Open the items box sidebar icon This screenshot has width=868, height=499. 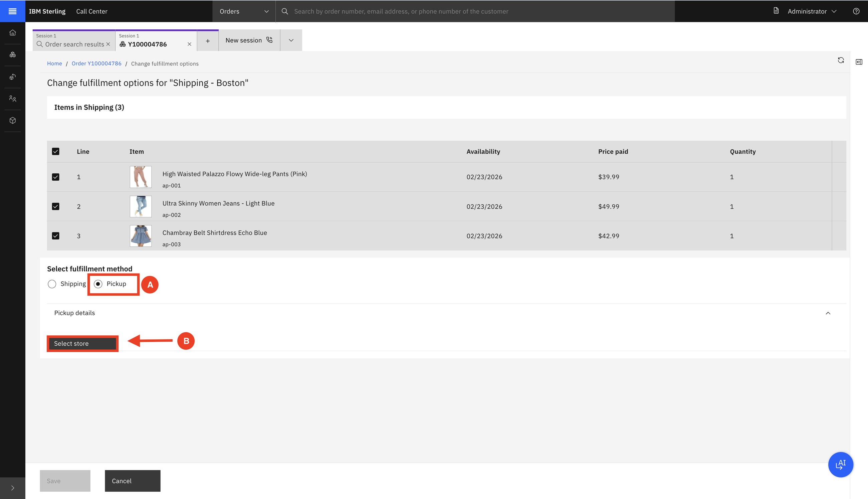[13, 120]
